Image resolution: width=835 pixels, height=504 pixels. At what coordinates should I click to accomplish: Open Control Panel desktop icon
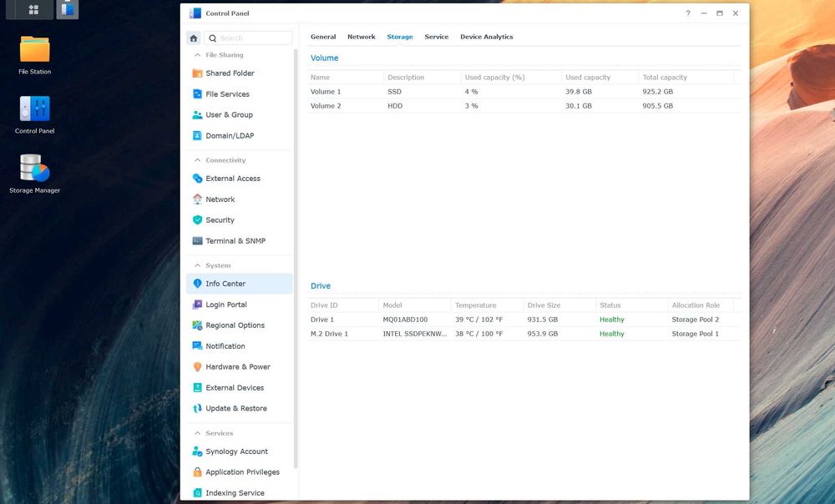[34, 108]
